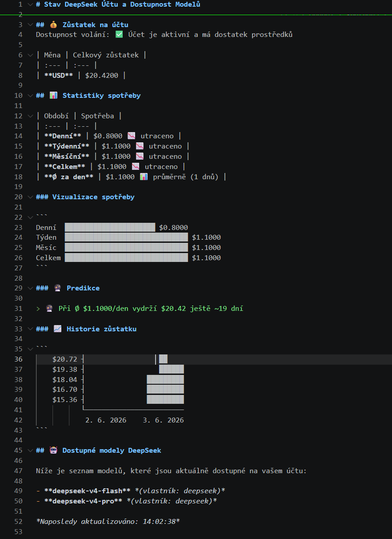Viewport: 392px width, 539px height.
Task: Click the '**deepseek-v4-pro**' model entry
Action: (x=83, y=501)
